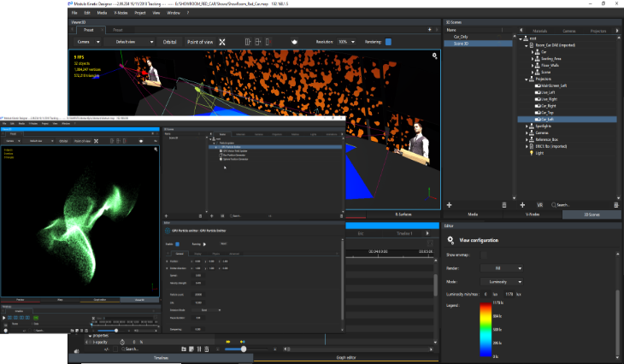This screenshot has width=624, height=364.
Task: Click the new folder icon in timeline toolbar
Action: [x=184, y=349]
